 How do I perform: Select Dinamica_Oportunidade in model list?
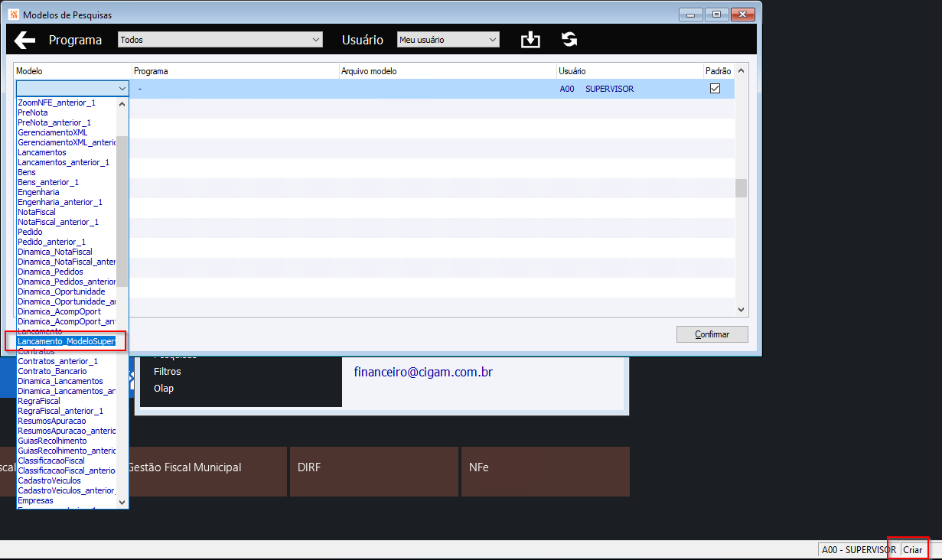(61, 291)
